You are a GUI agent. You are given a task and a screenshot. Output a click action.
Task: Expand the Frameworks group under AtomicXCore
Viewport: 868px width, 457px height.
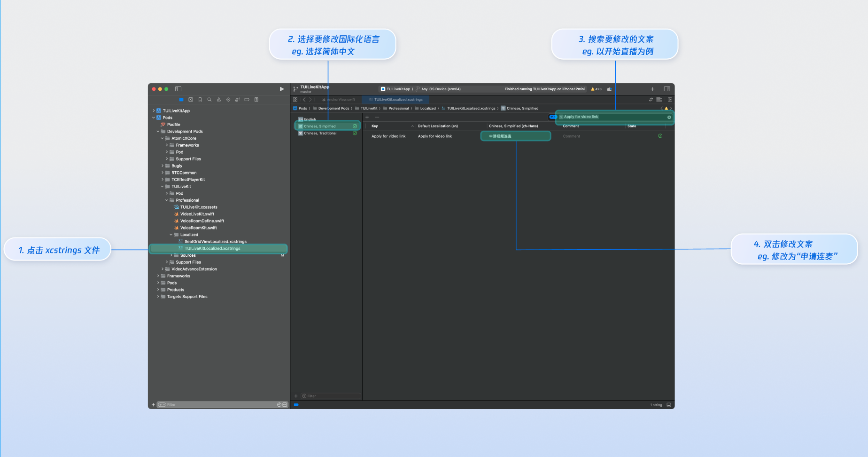[167, 145]
